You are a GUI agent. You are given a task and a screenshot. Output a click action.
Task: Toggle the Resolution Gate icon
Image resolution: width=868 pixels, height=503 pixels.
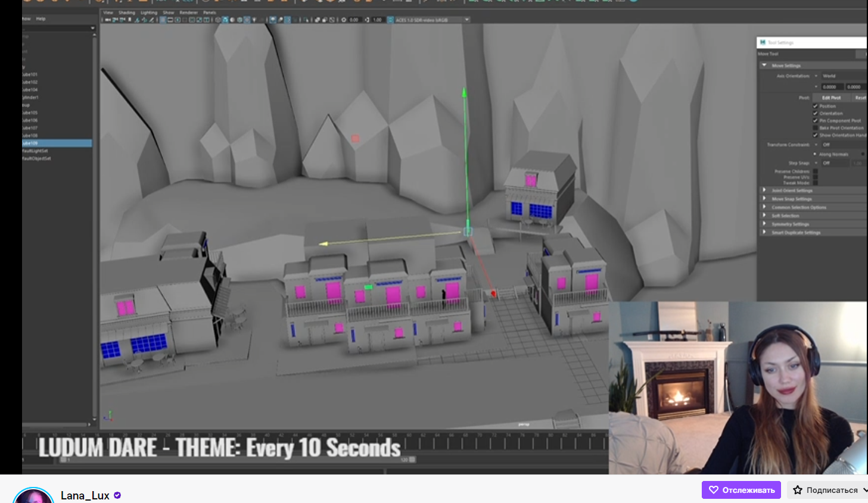(178, 20)
